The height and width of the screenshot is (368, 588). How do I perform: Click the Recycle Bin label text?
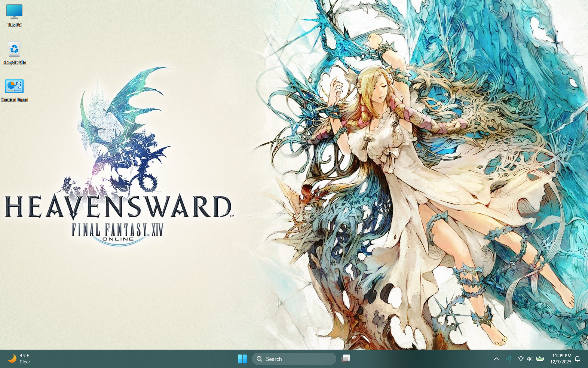coord(14,62)
